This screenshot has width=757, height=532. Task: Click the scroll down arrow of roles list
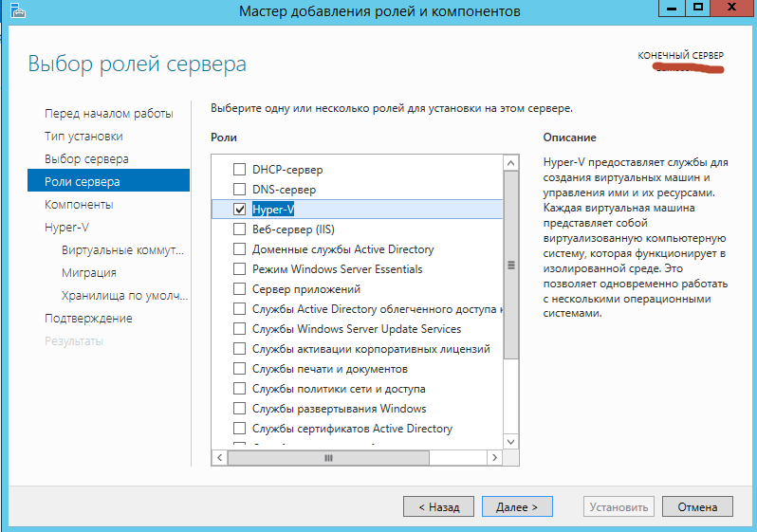[510, 442]
